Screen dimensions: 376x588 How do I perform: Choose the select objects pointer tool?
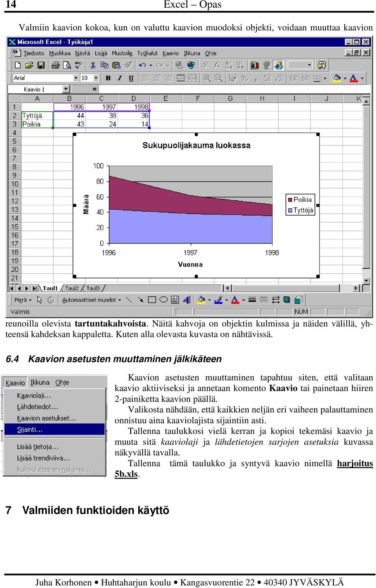coord(40,300)
